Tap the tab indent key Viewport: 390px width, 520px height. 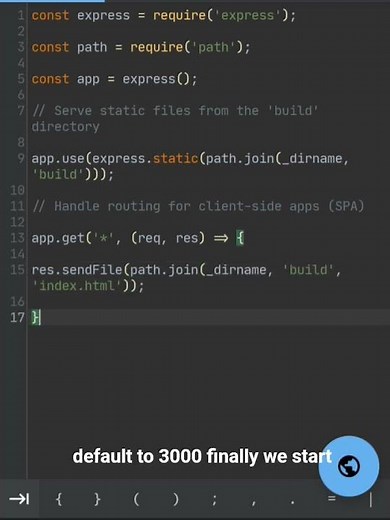point(19,499)
